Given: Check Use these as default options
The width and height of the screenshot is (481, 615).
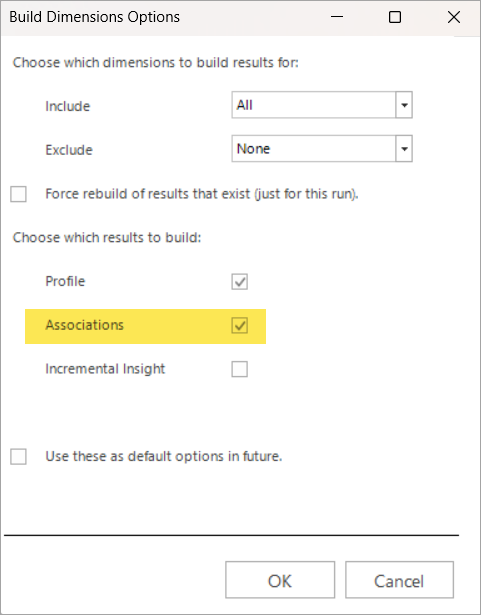Looking at the screenshot, I should (18, 457).
